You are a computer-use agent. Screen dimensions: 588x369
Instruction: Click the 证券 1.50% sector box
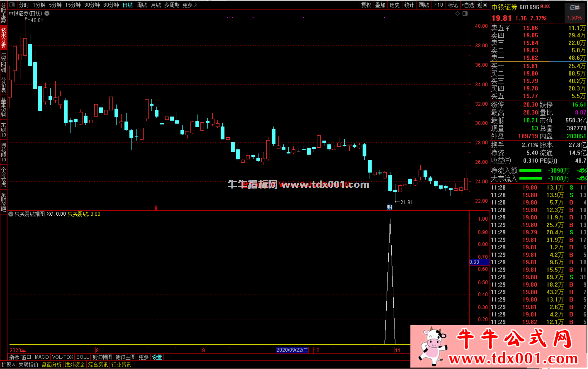pos(574,13)
